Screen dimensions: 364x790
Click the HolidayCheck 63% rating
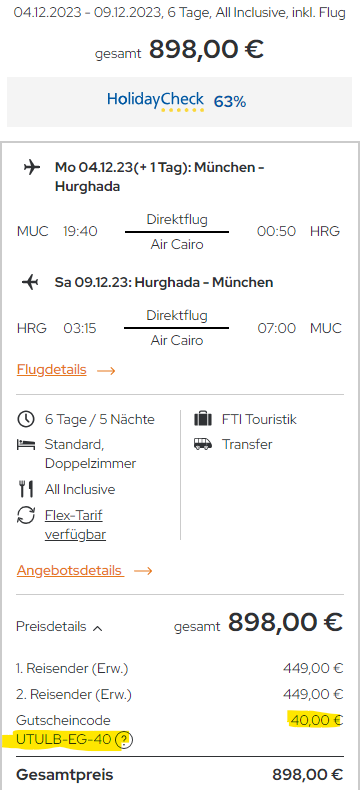230,102
